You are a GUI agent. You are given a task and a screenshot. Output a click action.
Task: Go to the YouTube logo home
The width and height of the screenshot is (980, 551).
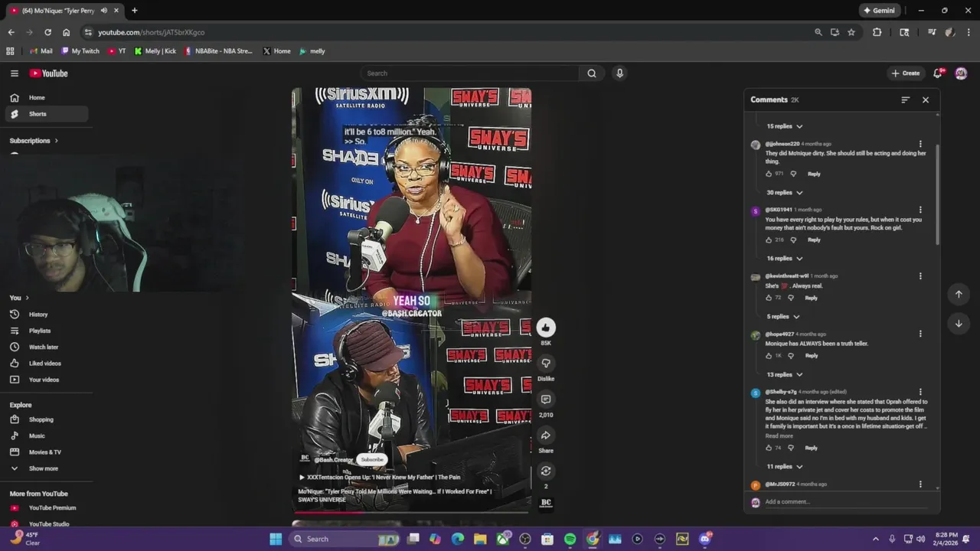pyautogui.click(x=49, y=73)
